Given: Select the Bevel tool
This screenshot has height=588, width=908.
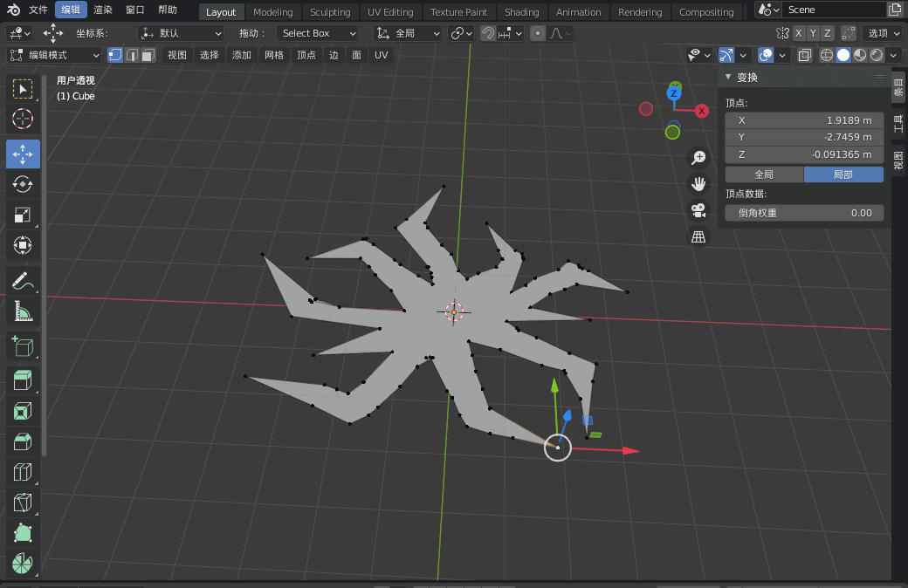Looking at the screenshot, I should [x=23, y=441].
